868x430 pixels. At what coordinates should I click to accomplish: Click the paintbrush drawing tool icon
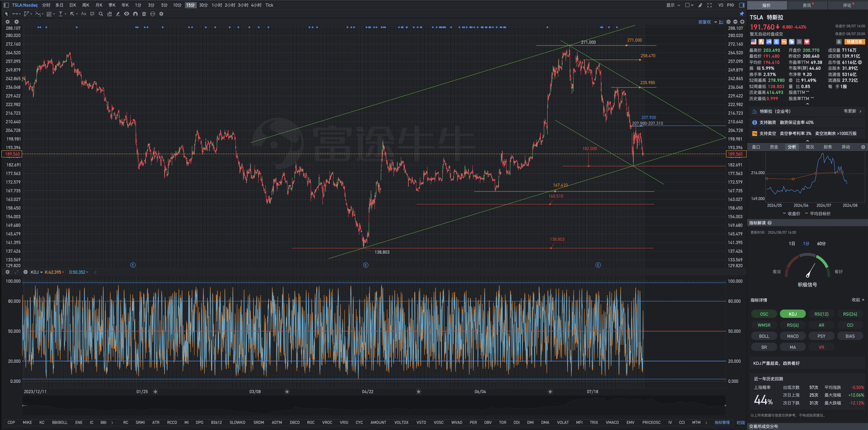coord(700,5)
